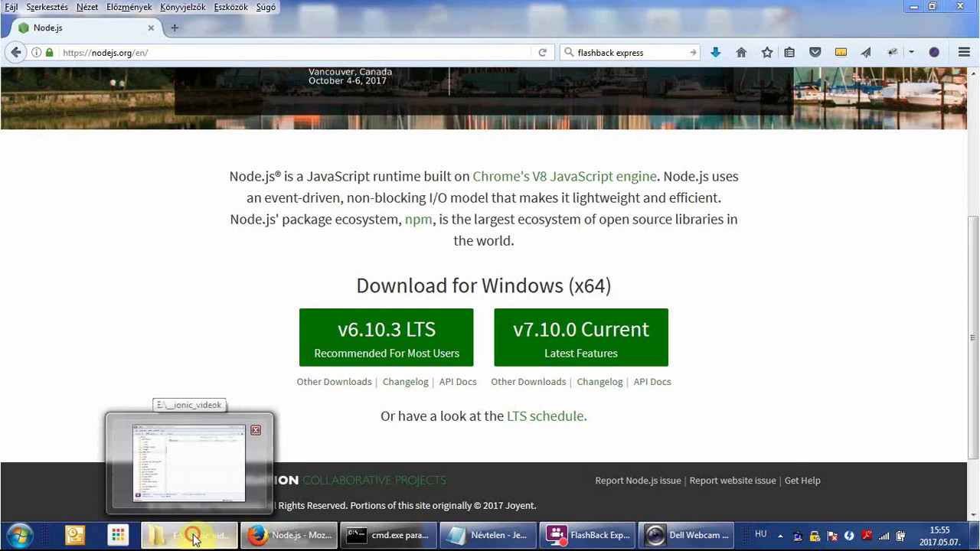Download v6.10.3 LTS
Image resolution: width=980 pixels, height=551 pixels.
pos(386,337)
